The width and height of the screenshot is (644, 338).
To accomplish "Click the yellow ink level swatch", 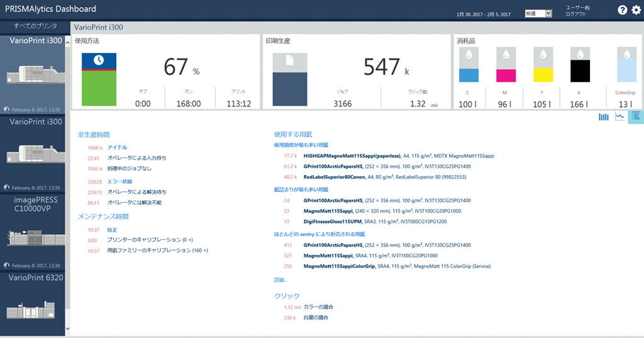I will pyautogui.click(x=543, y=76).
